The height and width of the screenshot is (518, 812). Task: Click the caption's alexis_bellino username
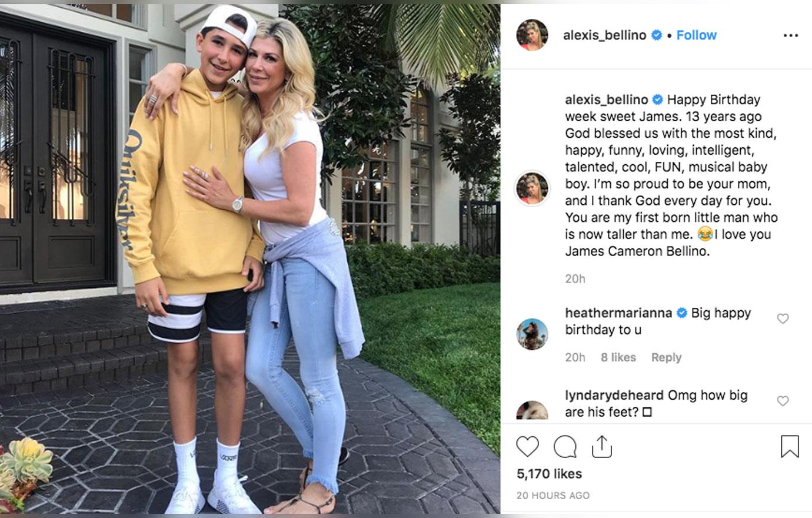[607, 99]
